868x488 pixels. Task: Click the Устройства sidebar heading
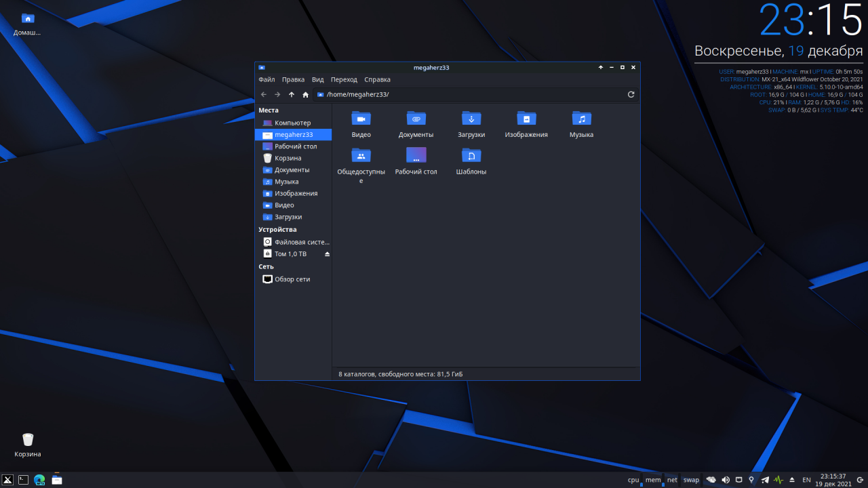coord(277,230)
